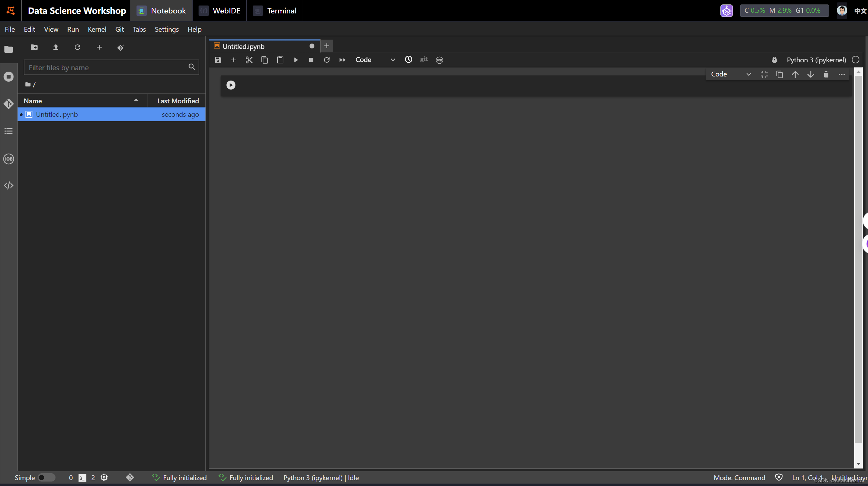The height and width of the screenshot is (486, 868).
Task: Toggle the Simple interface mode switch
Action: pos(46,477)
